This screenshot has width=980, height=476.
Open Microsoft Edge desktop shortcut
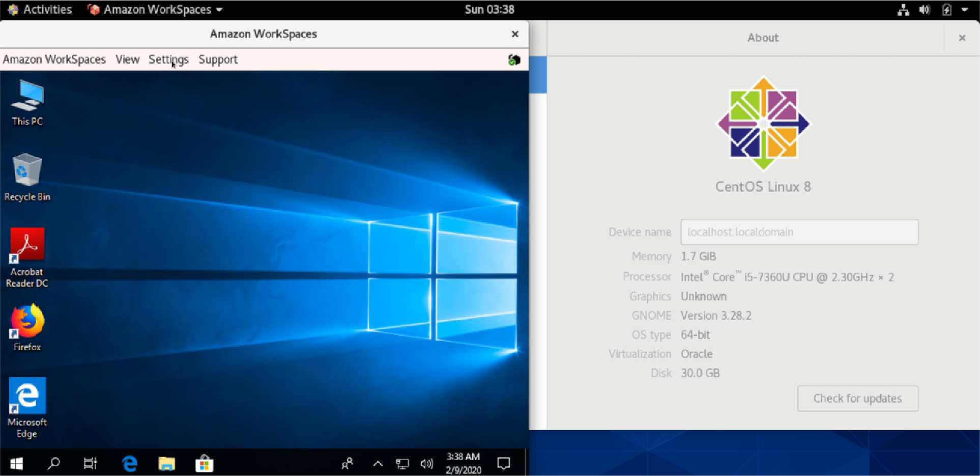click(x=27, y=408)
